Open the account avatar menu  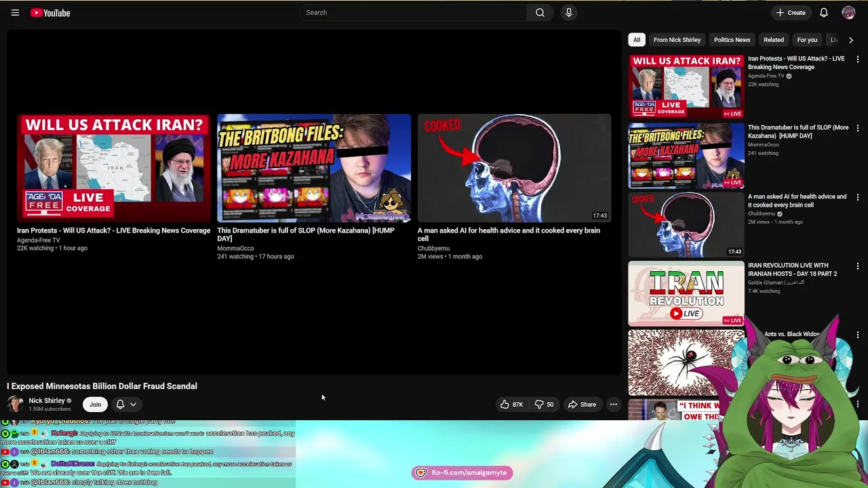click(848, 12)
